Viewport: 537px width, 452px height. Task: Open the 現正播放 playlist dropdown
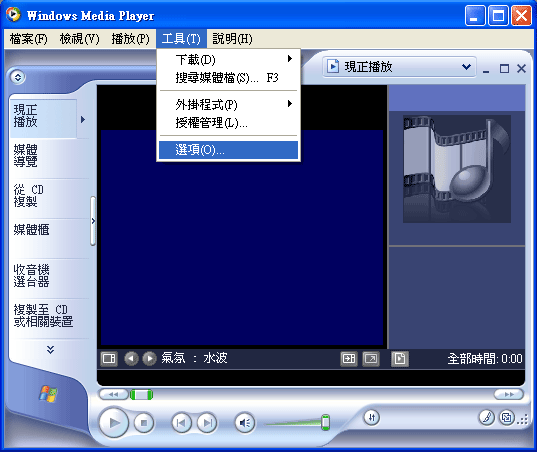(x=400, y=66)
